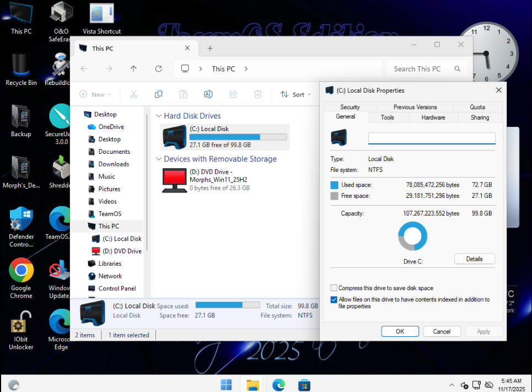Image resolution: width=532 pixels, height=392 pixels.
Task: Collapse Devices with Removable Storage group
Action: (x=159, y=159)
